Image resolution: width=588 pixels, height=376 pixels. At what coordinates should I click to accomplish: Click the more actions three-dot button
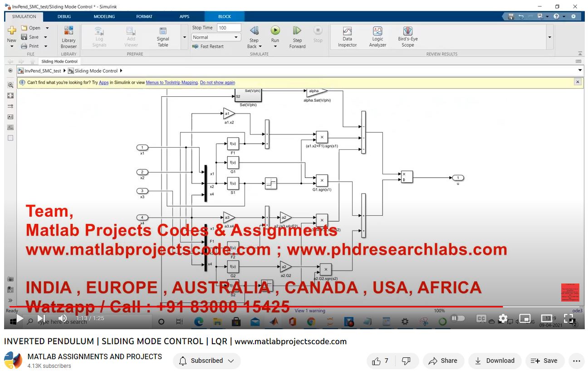point(576,361)
